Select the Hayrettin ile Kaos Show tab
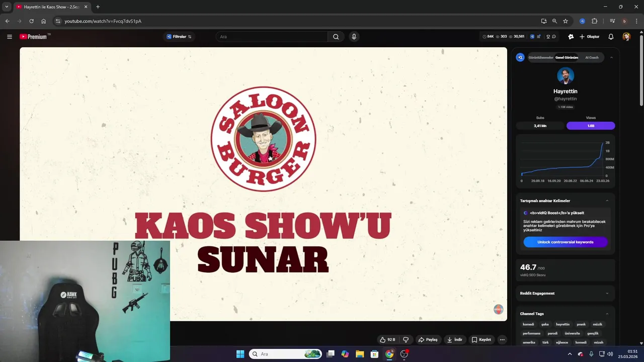The image size is (644, 362). coord(52,7)
